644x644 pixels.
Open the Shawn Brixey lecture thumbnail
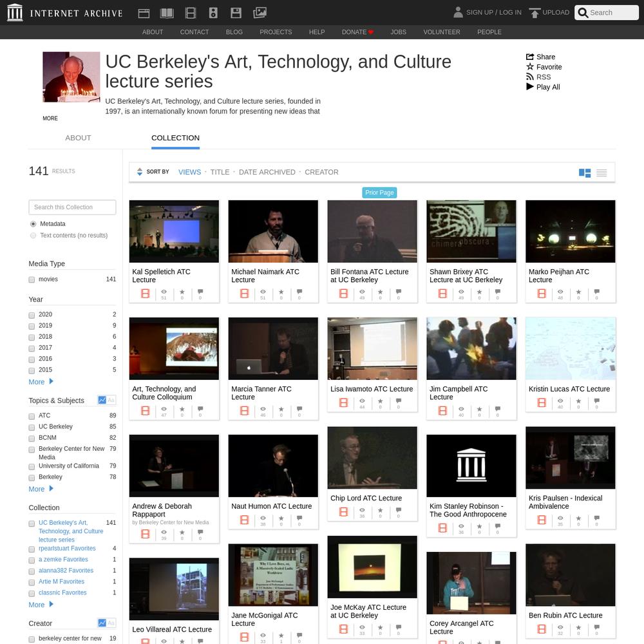coord(471,231)
